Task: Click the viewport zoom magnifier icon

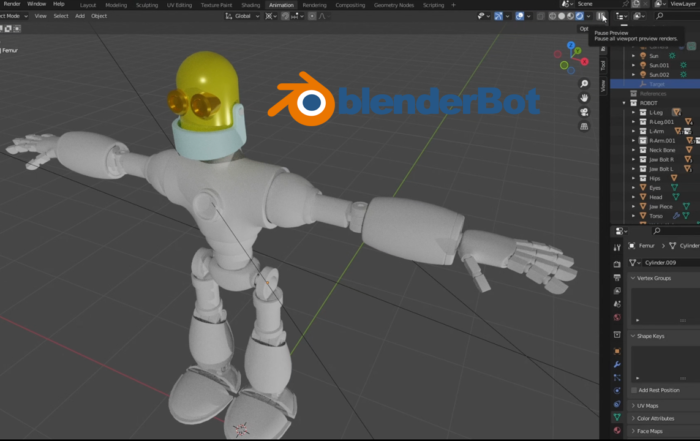Action: 585,84
